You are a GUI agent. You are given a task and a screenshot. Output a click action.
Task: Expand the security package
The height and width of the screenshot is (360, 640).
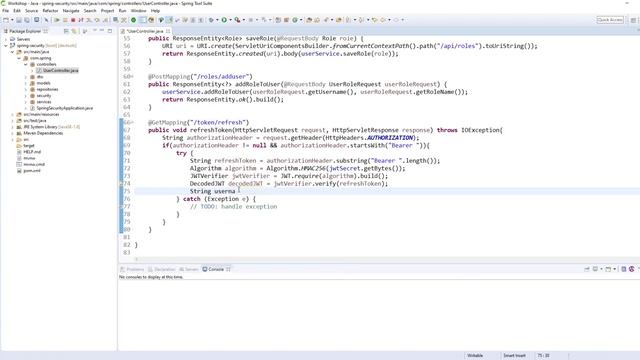tap(26, 96)
